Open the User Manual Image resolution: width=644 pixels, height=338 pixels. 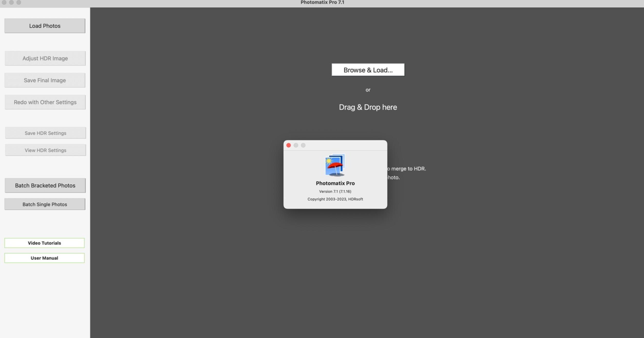[44, 258]
